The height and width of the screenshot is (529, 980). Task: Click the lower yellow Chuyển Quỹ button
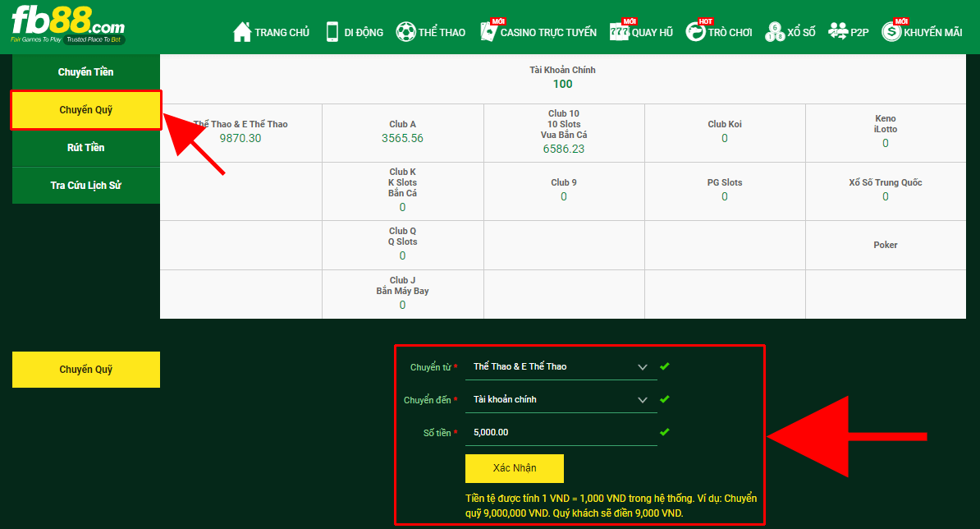click(x=86, y=370)
